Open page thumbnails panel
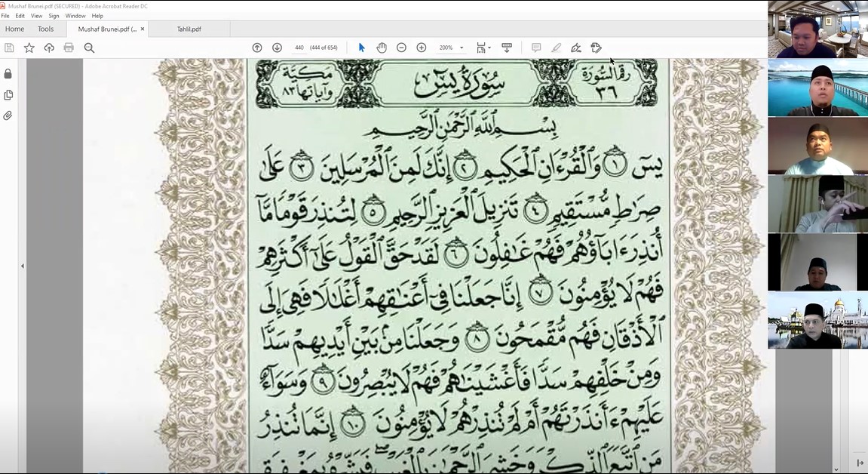Image resolution: width=868 pixels, height=474 pixels. point(8,95)
